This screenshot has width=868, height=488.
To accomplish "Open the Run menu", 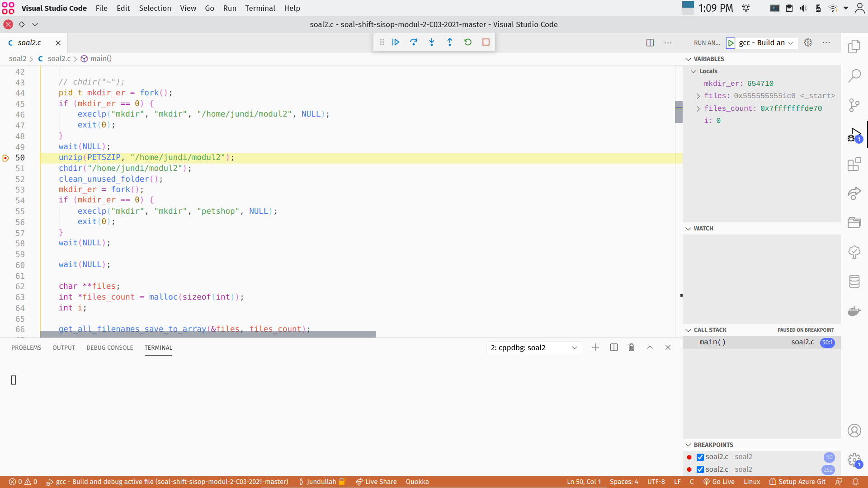I will 230,8.
